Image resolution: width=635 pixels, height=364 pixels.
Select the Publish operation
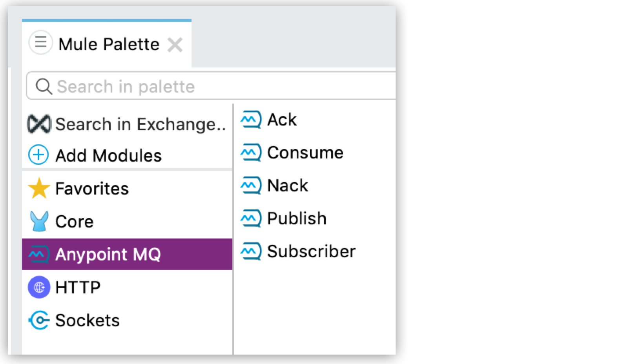tap(296, 218)
